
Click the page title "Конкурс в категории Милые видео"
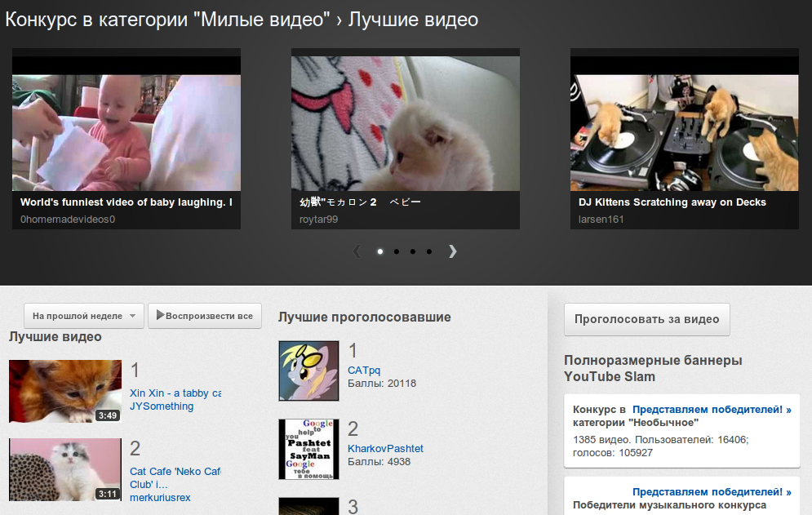click(167, 20)
